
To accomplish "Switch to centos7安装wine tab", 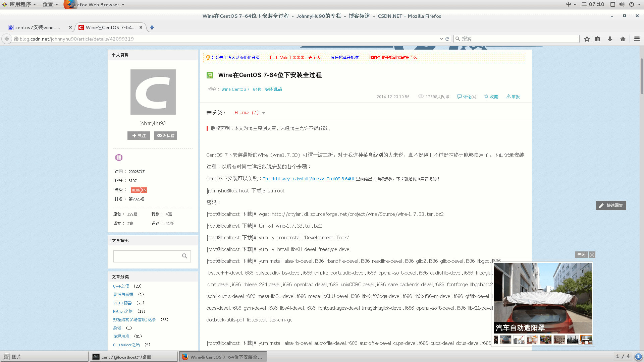I will (38, 27).
